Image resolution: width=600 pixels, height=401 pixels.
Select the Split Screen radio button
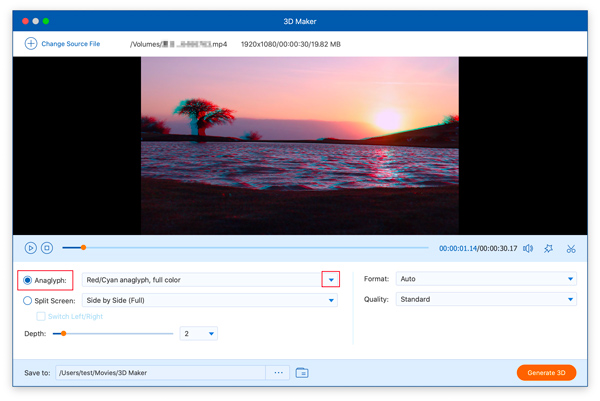pyautogui.click(x=28, y=300)
